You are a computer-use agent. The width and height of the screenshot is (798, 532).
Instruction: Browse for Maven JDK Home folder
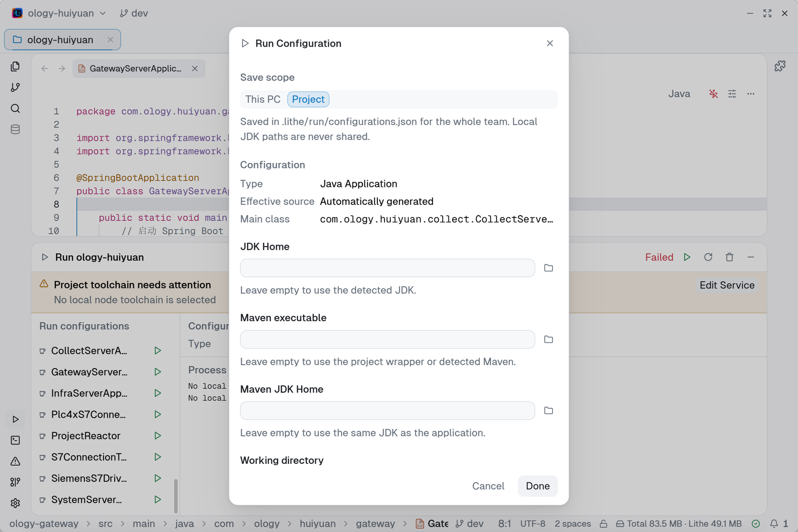549,411
